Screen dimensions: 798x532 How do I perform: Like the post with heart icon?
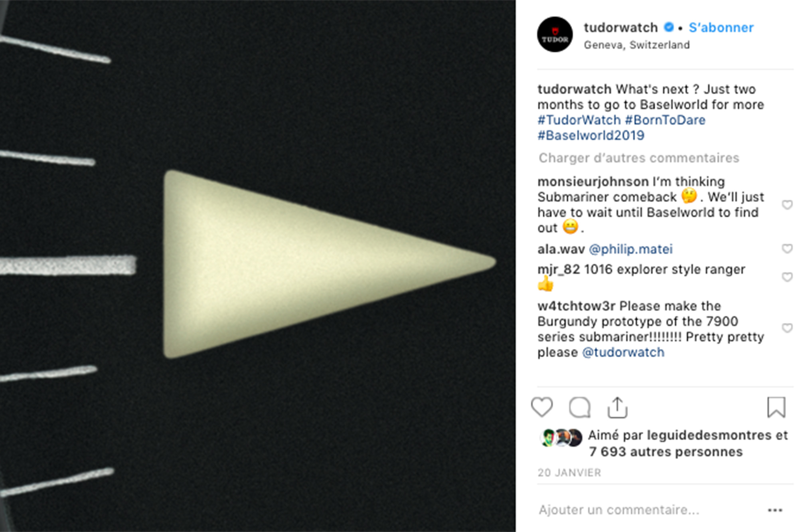(542, 407)
